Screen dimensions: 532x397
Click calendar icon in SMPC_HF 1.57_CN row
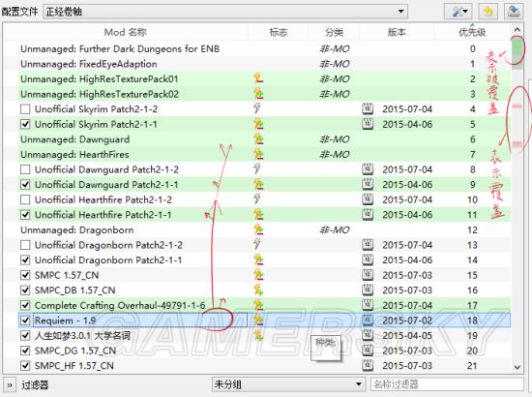pyautogui.click(x=368, y=365)
